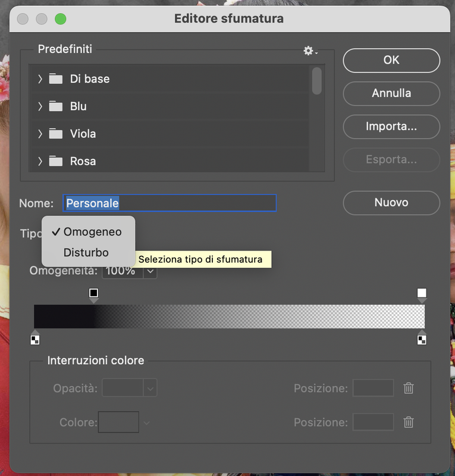The width and height of the screenshot is (455, 476).
Task: Click the Blu folder label
Action: click(79, 107)
